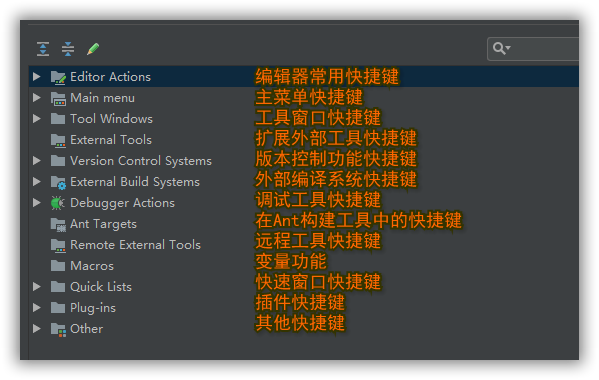Expand the Tool Windows node arrow
This screenshot has height=380, width=599.
pyautogui.click(x=37, y=118)
